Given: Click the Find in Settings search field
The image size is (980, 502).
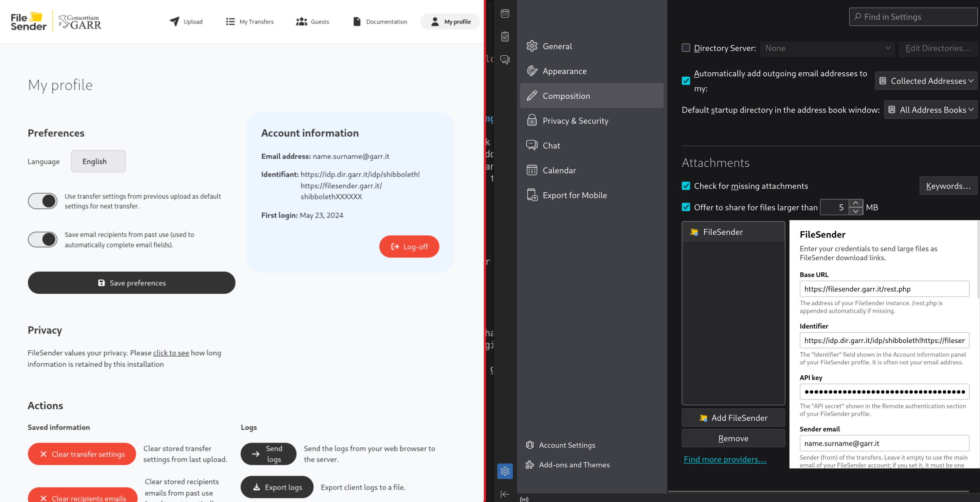Looking at the screenshot, I should coord(913,17).
